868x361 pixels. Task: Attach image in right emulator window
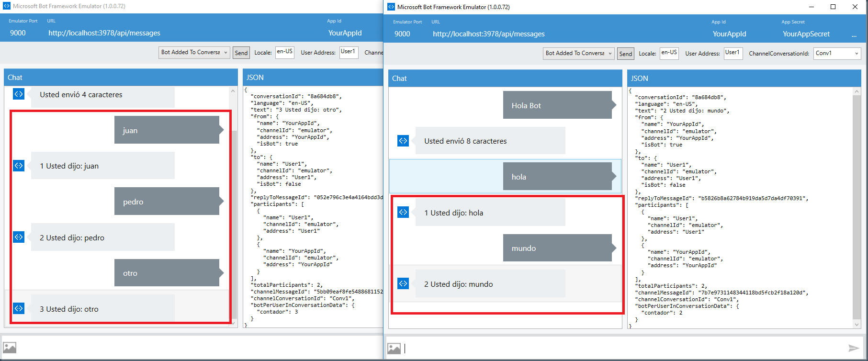click(x=394, y=349)
